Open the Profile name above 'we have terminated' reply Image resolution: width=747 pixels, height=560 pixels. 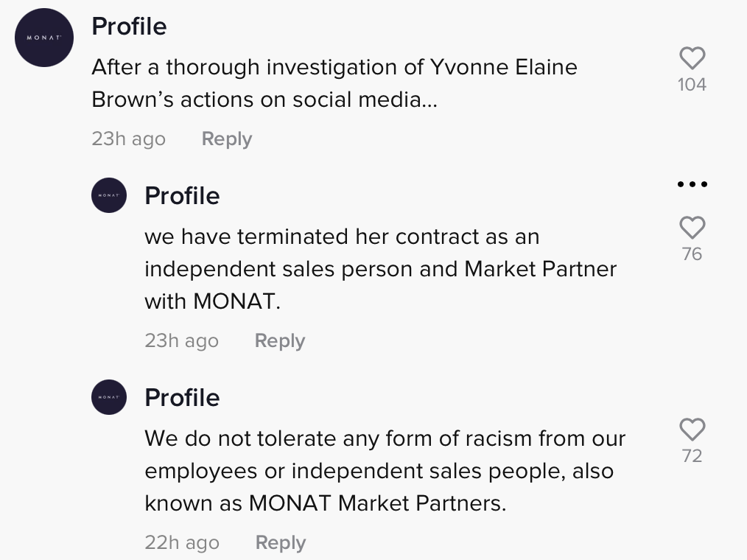(x=182, y=196)
